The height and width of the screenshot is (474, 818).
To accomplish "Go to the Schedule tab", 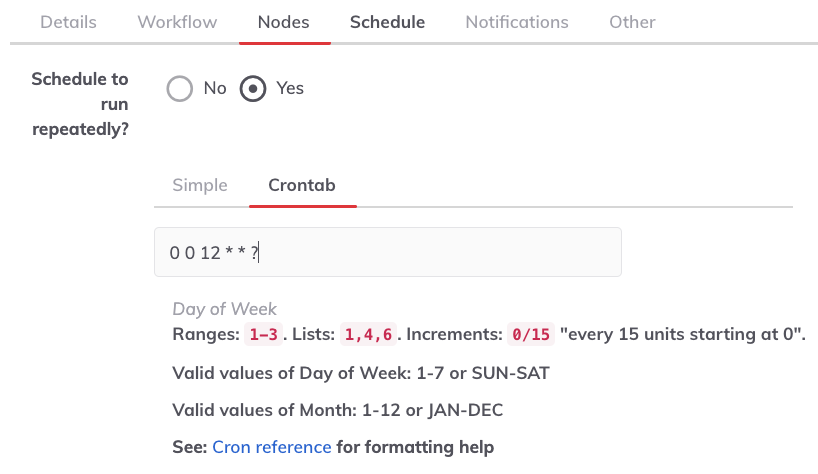I will (x=387, y=22).
